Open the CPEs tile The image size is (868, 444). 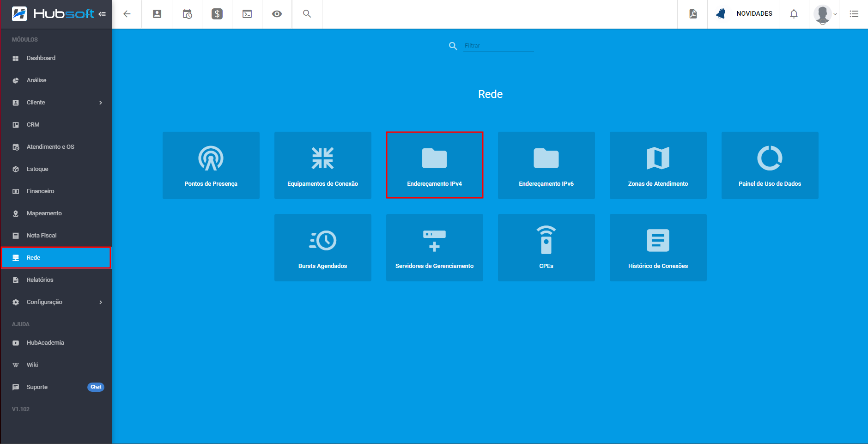pyautogui.click(x=546, y=248)
